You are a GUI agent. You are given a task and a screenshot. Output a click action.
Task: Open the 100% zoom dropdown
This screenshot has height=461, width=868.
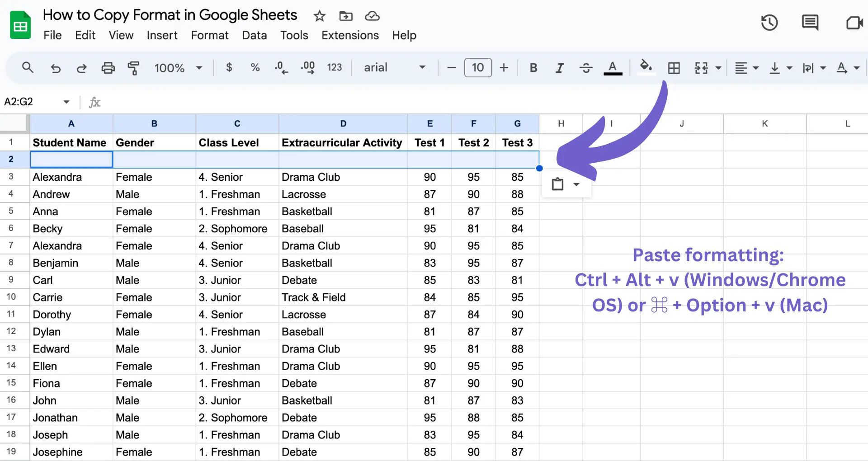(x=178, y=68)
